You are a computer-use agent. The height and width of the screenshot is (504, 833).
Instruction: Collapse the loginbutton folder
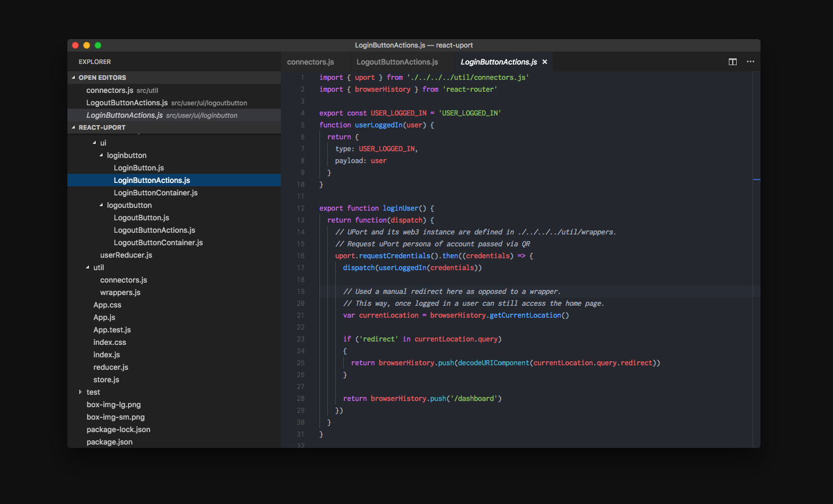click(x=101, y=155)
